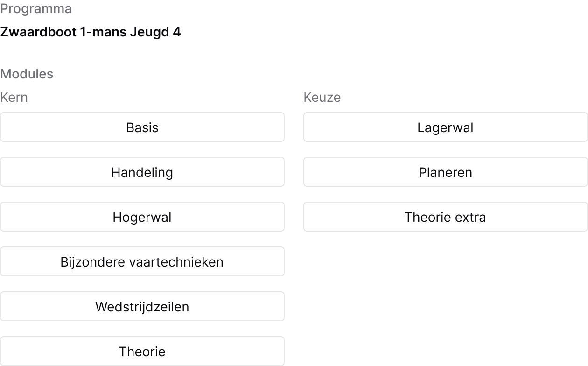Screen dimensions: 588x366
Task: Choose the Planeren elective module
Action: 446,172
